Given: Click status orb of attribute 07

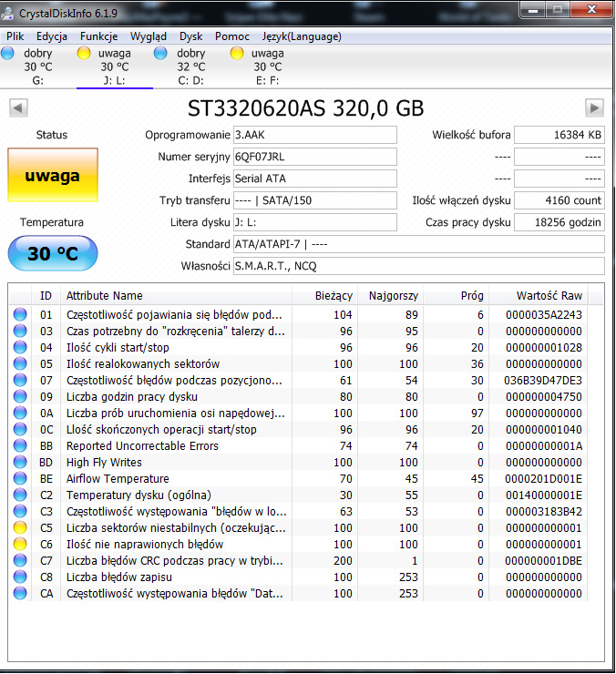Looking at the screenshot, I should pyautogui.click(x=20, y=380).
